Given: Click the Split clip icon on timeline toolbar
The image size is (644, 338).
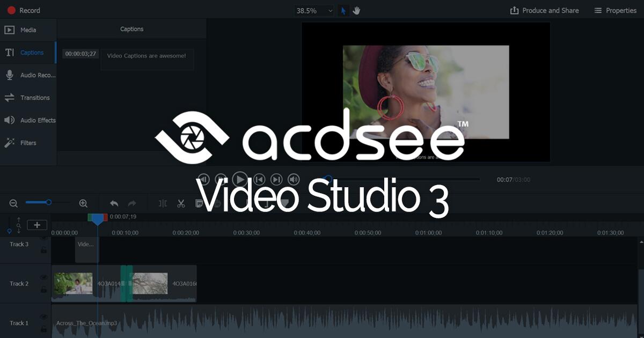Looking at the screenshot, I should pos(162,203).
